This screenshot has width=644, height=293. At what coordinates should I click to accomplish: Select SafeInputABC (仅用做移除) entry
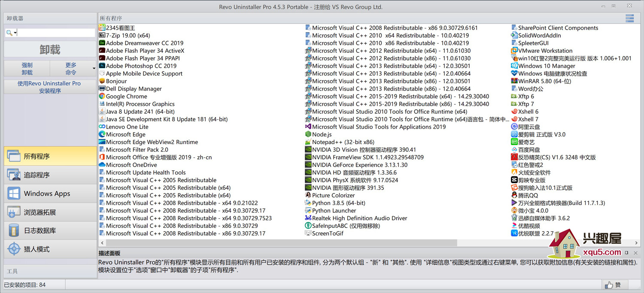click(x=342, y=226)
